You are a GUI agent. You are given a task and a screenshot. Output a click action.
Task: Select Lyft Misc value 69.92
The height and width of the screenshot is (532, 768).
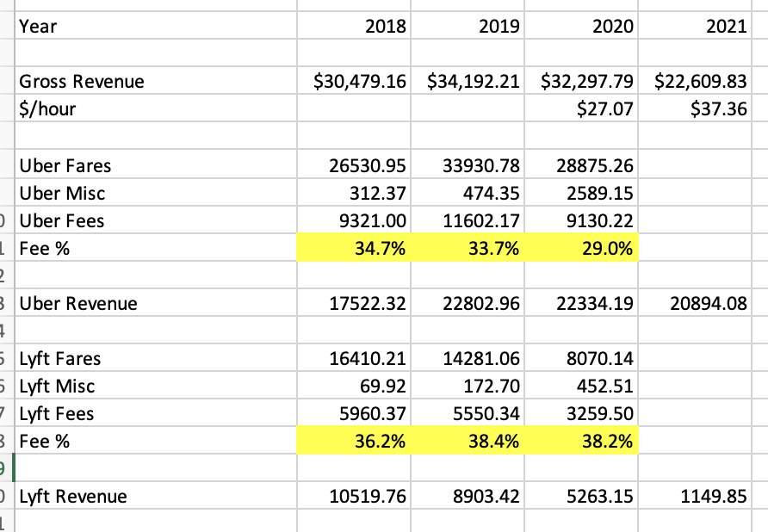[354, 386]
